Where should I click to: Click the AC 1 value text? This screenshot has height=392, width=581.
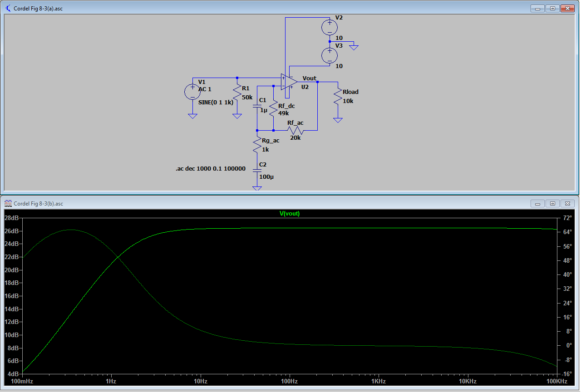pos(205,89)
